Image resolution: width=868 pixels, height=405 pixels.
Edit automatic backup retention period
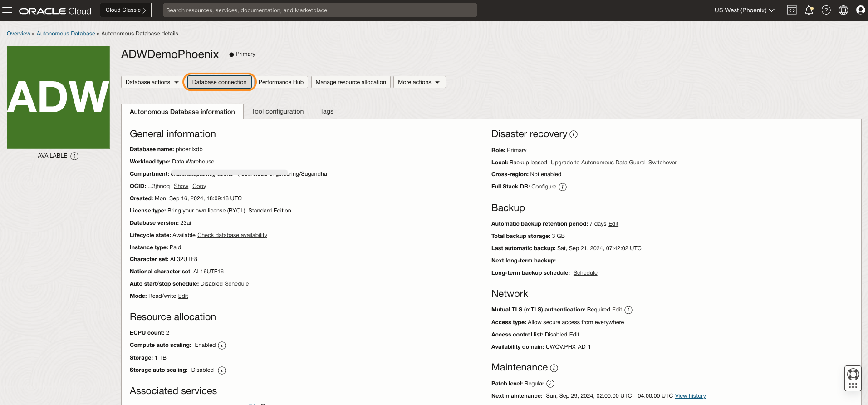(613, 224)
